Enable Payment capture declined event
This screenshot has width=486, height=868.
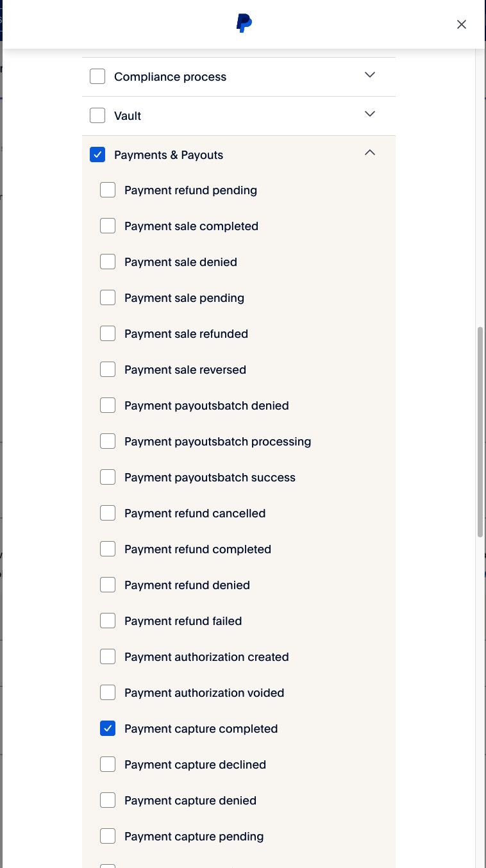coord(108,765)
